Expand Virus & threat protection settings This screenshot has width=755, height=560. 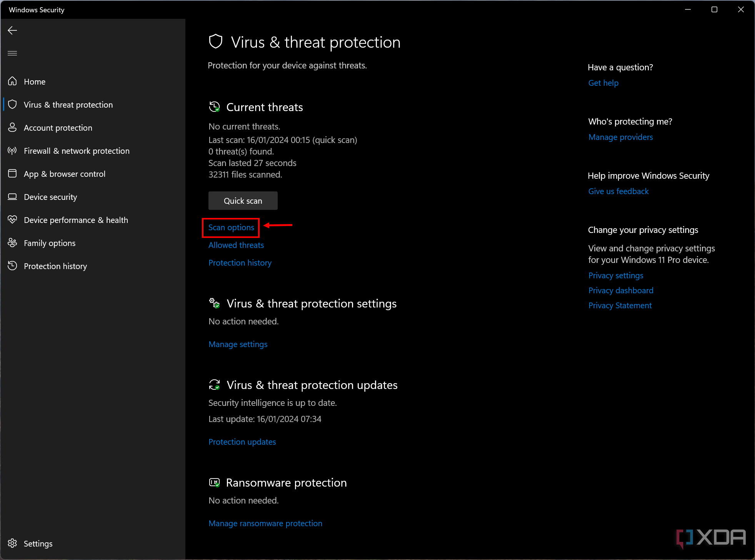pyautogui.click(x=238, y=344)
